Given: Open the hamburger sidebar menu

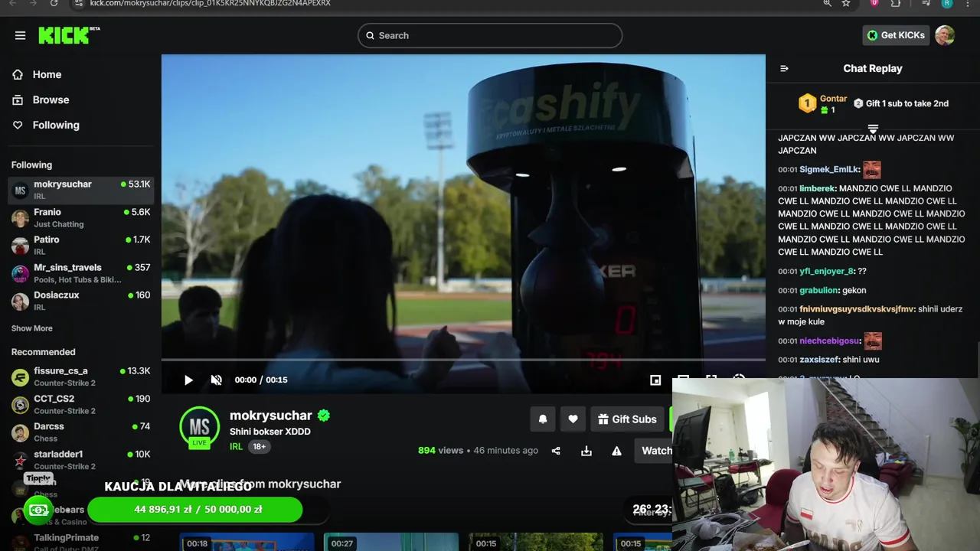Looking at the screenshot, I should [20, 35].
